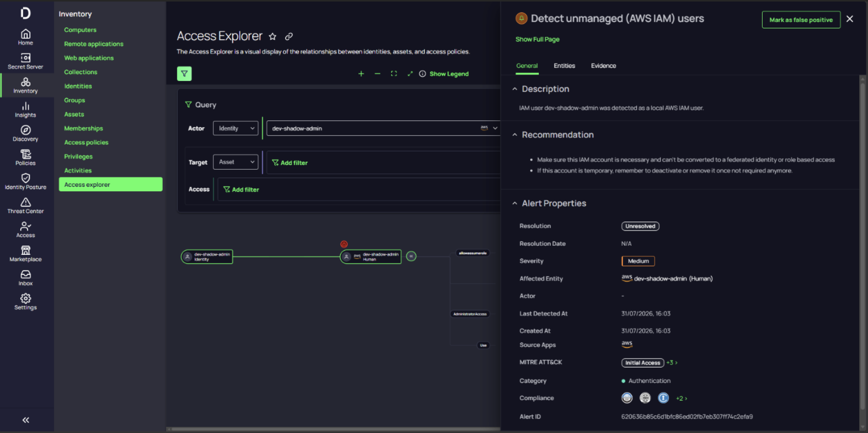The image size is (868, 433).
Task: Show the graph legend
Action: point(444,74)
